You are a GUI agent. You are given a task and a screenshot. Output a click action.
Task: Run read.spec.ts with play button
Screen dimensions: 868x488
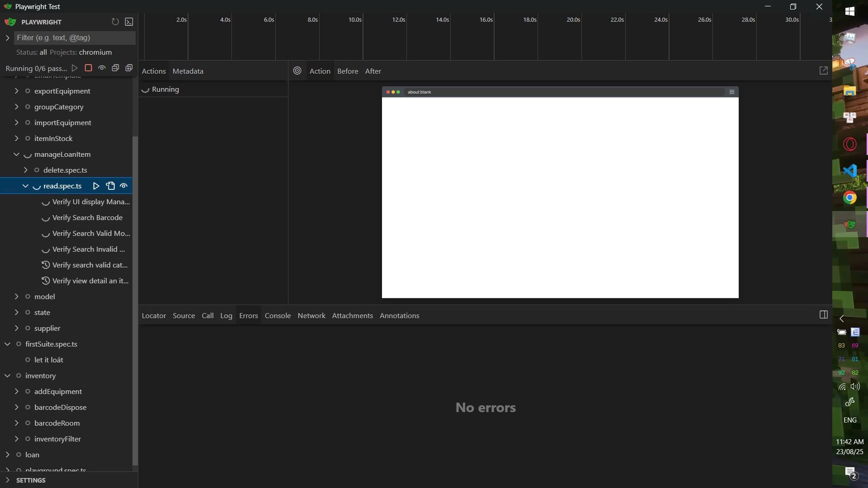(96, 186)
